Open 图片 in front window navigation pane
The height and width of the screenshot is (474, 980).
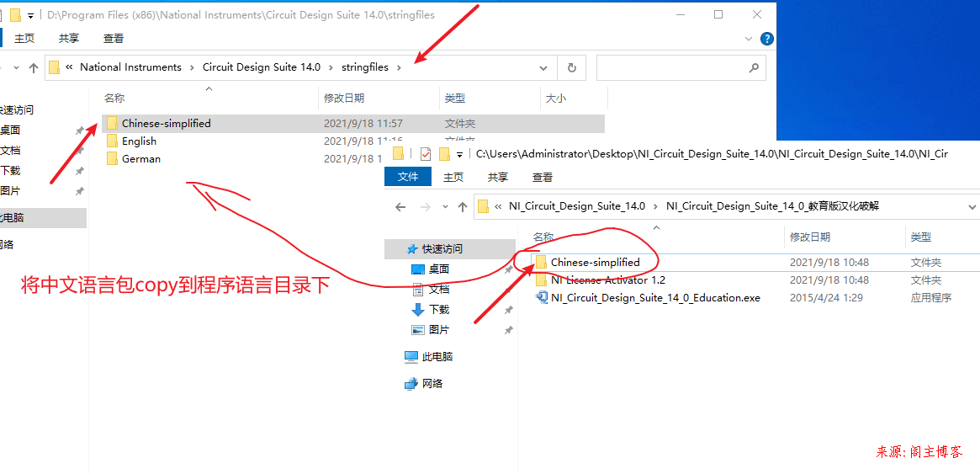click(439, 329)
